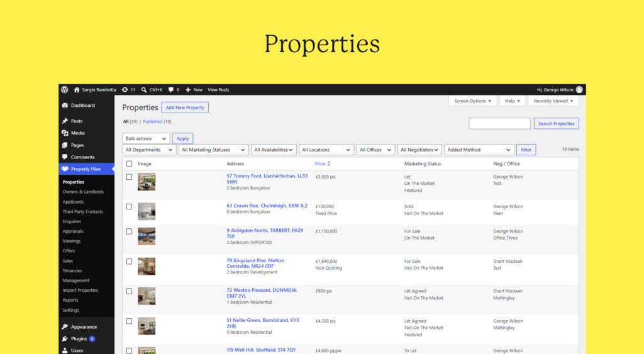Open Viewings in sidebar menu
This screenshot has width=644, height=354.
pyautogui.click(x=72, y=241)
